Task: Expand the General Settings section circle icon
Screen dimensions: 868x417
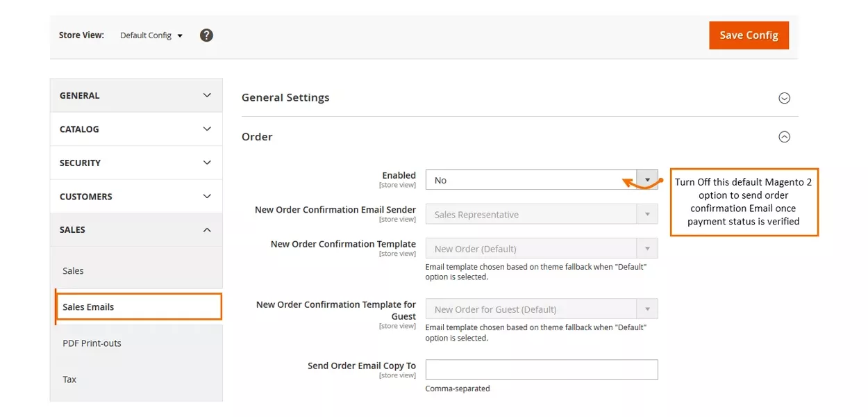Action: [x=784, y=98]
